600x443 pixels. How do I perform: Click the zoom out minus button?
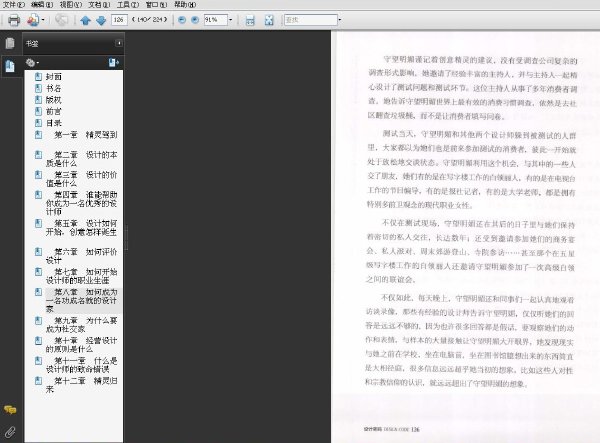182,20
